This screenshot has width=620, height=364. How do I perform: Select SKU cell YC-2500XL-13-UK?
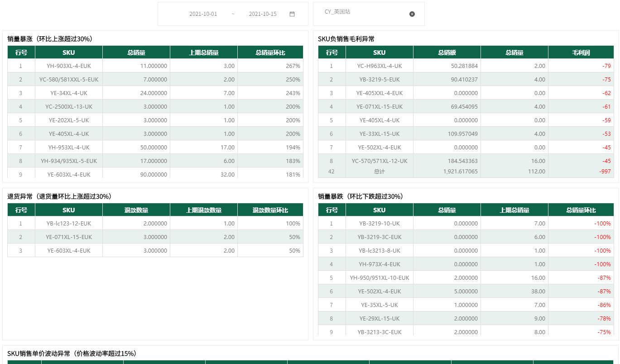(69, 107)
